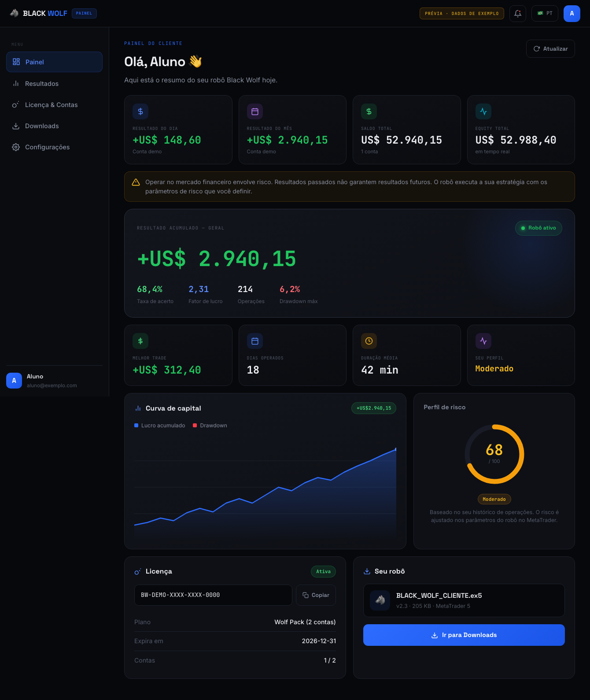Open Downloads in the sidebar menu

click(x=54, y=126)
